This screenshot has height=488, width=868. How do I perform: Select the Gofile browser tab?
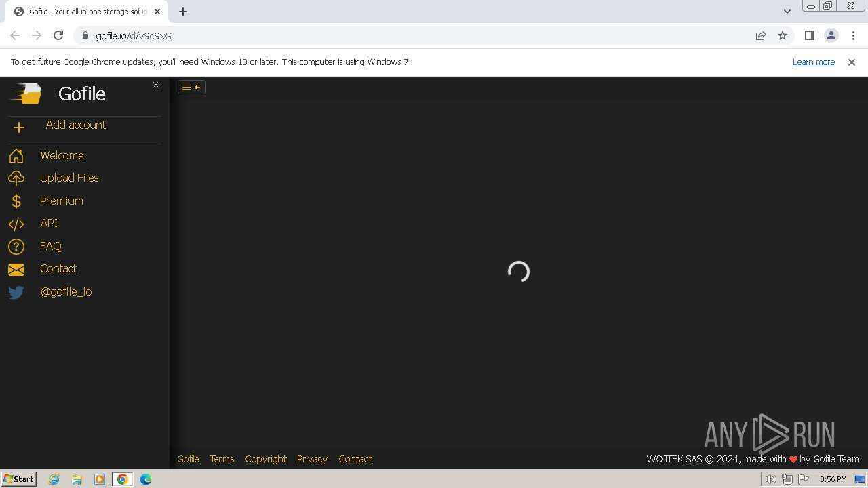[x=88, y=12]
